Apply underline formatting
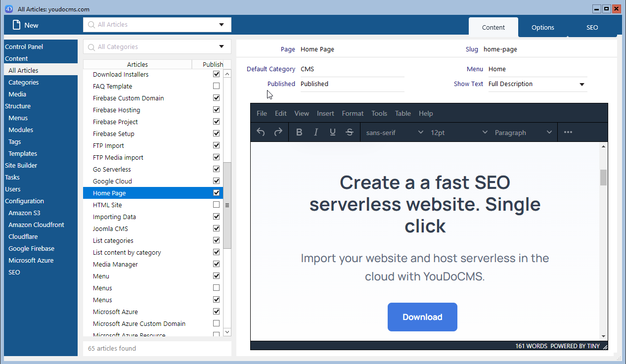This screenshot has height=364, width=626. pos(332,132)
